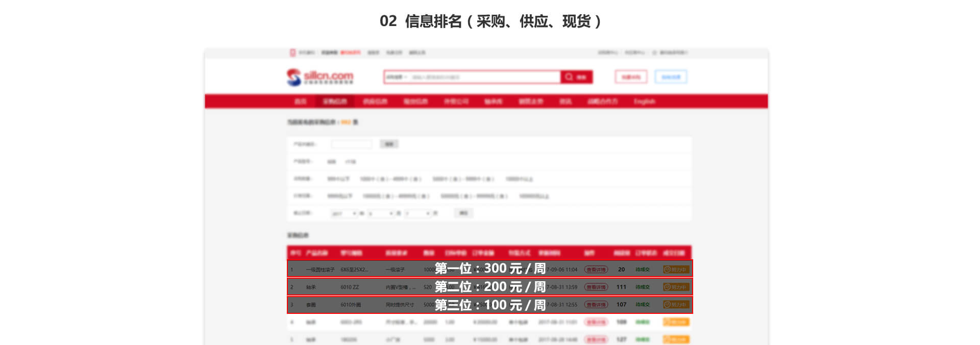The height and width of the screenshot is (345, 980).
Task: Open the month dropdown in date filter
Action: (x=381, y=213)
